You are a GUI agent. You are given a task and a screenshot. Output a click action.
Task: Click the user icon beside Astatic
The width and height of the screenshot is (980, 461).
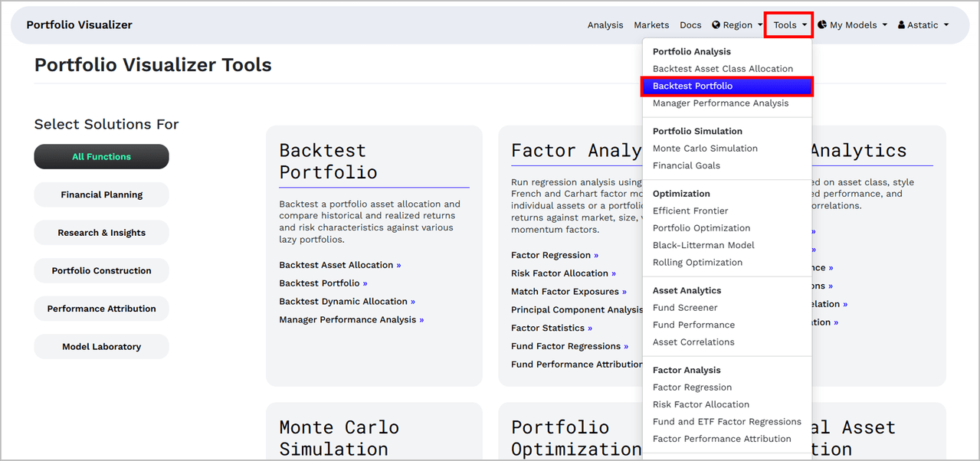[901, 25]
